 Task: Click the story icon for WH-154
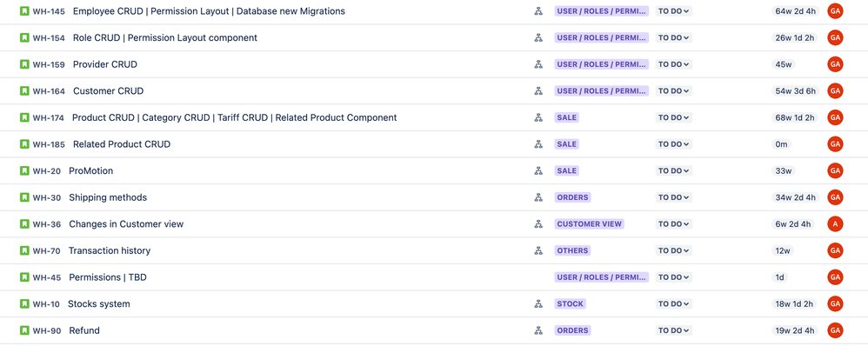[x=24, y=37]
